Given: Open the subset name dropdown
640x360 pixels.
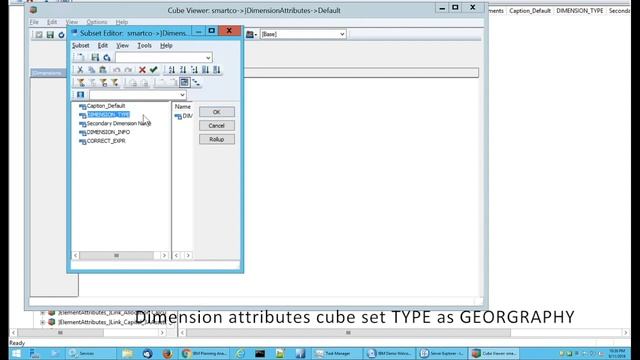Looking at the screenshot, I should click(x=208, y=58).
